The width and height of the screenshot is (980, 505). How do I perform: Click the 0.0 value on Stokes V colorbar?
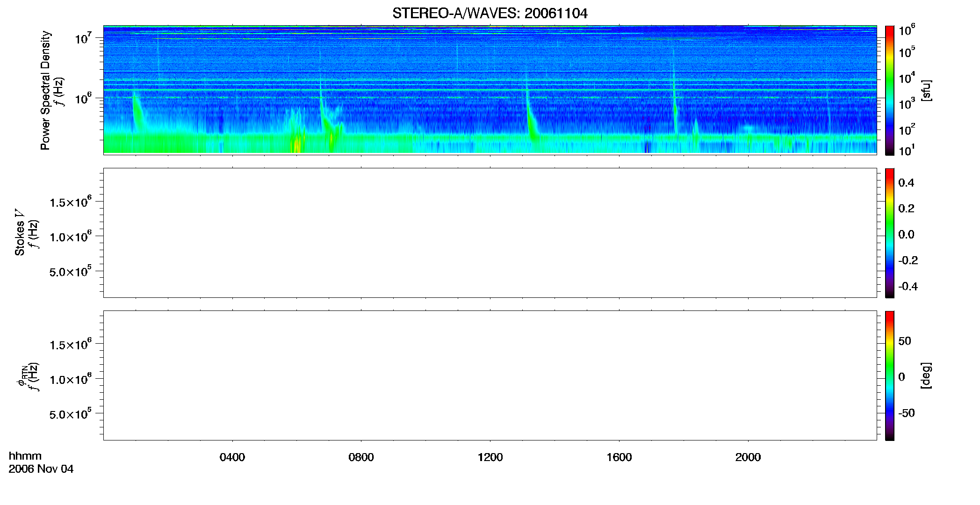pos(906,235)
